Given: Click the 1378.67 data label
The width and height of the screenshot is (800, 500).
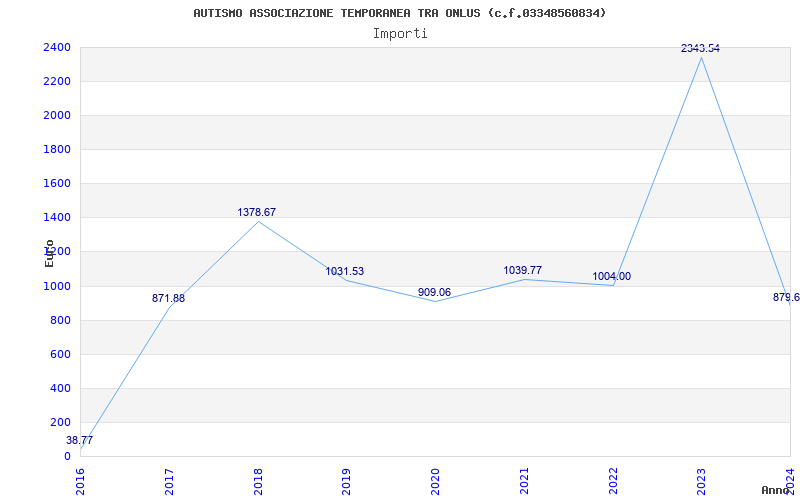Looking at the screenshot, I should click(257, 212).
